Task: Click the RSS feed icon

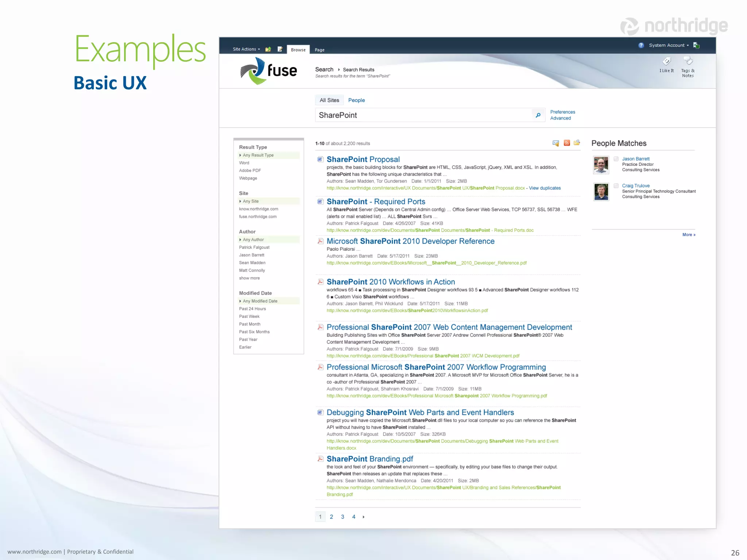Action: (x=566, y=143)
